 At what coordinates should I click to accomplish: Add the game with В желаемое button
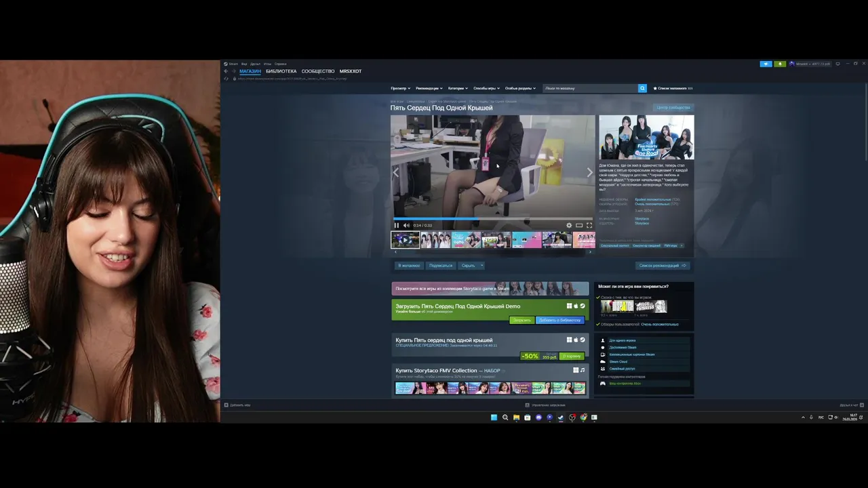[x=409, y=266]
